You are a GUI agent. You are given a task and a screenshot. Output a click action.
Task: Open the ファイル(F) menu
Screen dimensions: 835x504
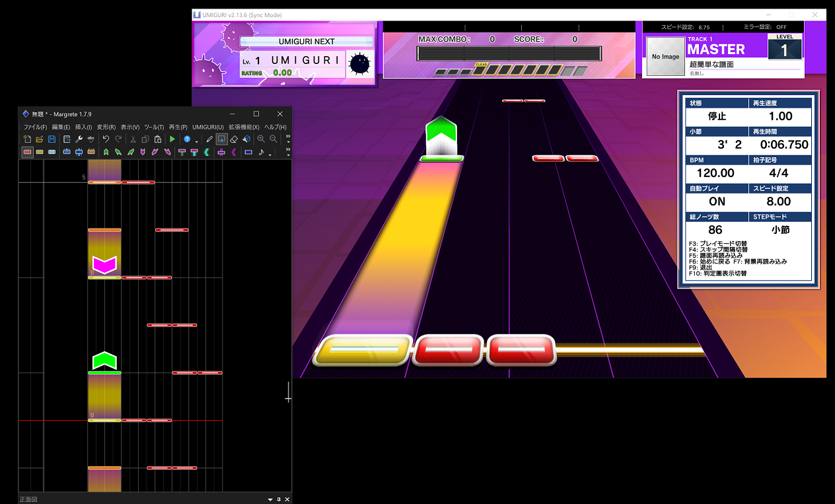(x=35, y=127)
